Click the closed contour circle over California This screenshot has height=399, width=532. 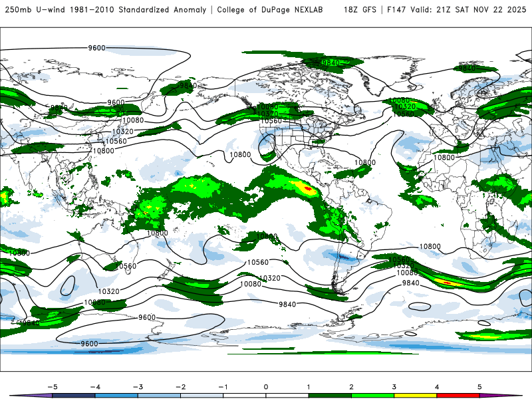(268, 145)
